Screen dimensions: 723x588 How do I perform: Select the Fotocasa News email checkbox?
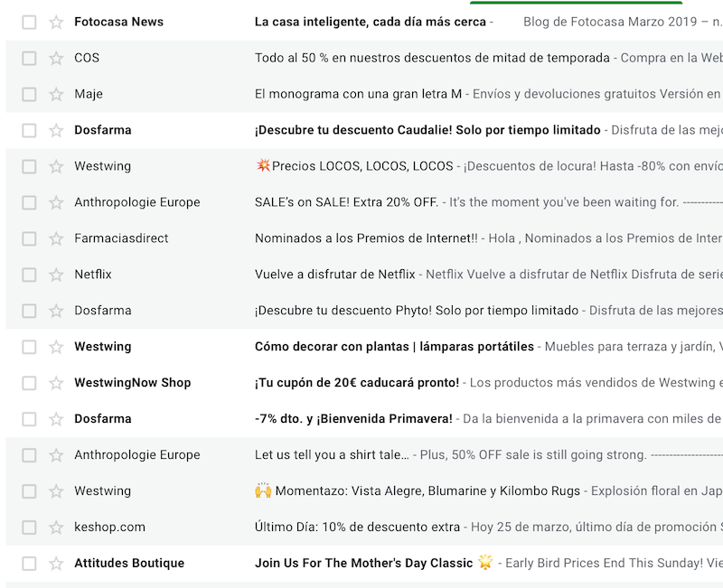(x=29, y=22)
